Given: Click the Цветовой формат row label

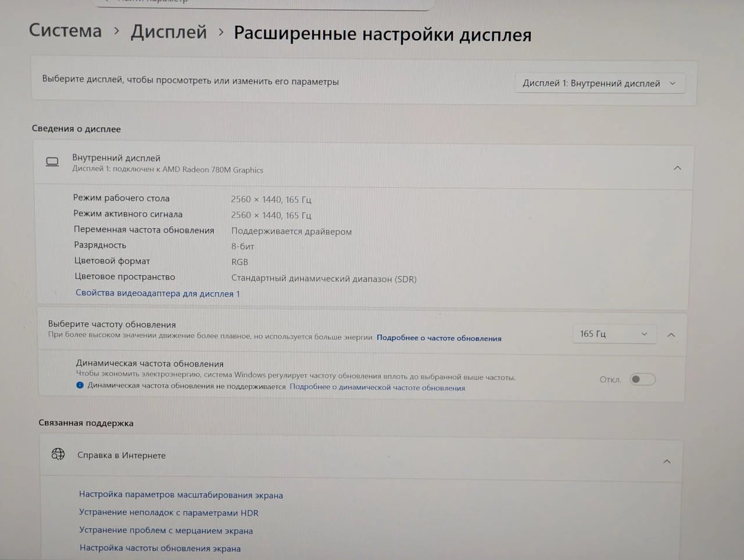Looking at the screenshot, I should click(x=112, y=261).
